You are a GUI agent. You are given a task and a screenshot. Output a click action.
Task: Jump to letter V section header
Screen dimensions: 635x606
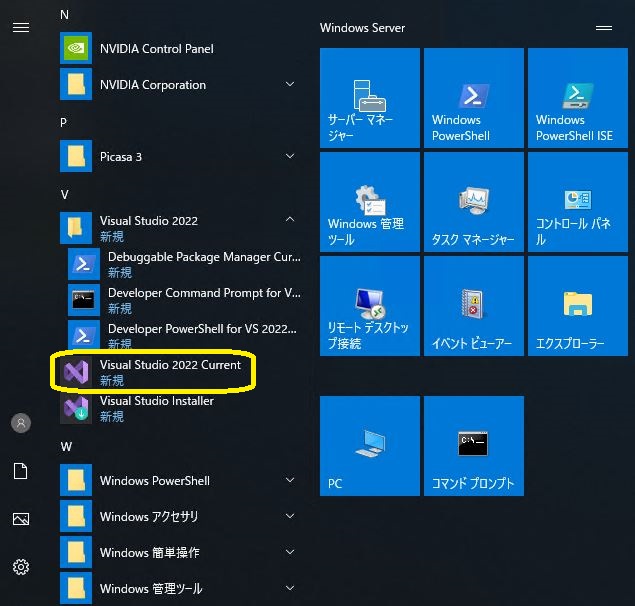[64, 195]
